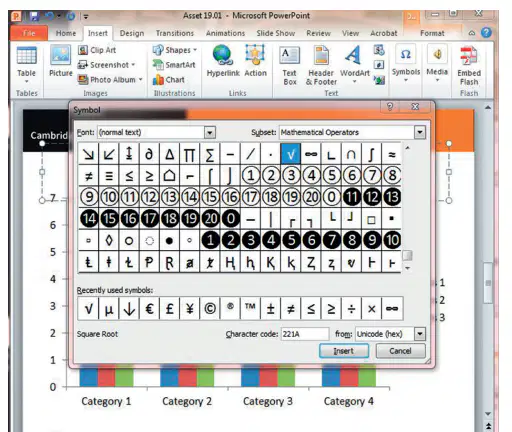The height and width of the screenshot is (432, 512).
Task: Switch to the Transitions tab
Action: 175,33
